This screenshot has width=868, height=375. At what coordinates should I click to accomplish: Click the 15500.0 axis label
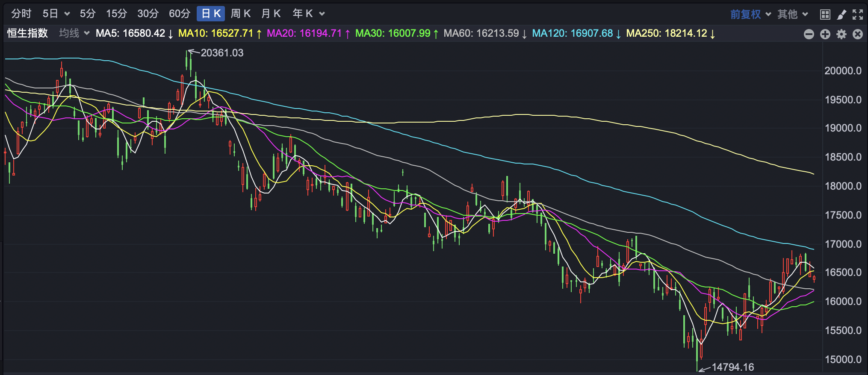tap(843, 331)
